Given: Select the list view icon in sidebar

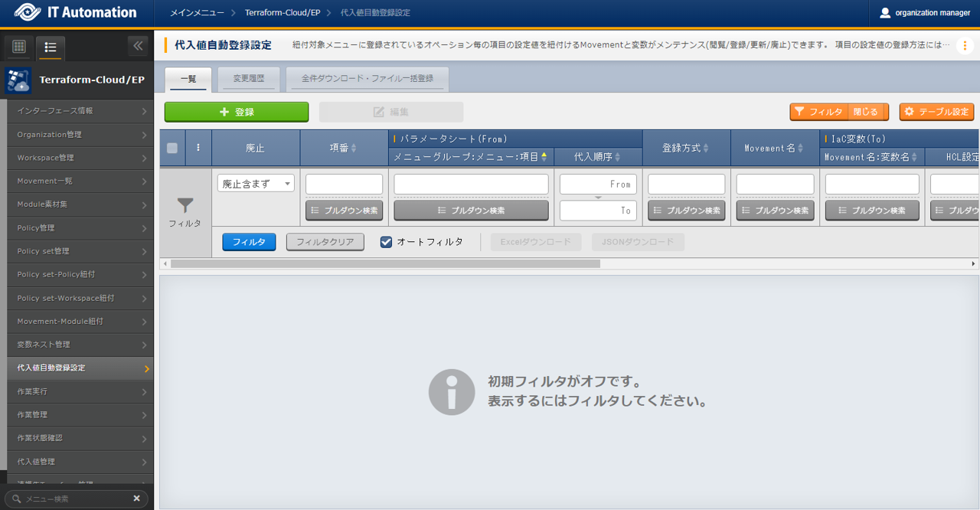Looking at the screenshot, I should point(51,47).
